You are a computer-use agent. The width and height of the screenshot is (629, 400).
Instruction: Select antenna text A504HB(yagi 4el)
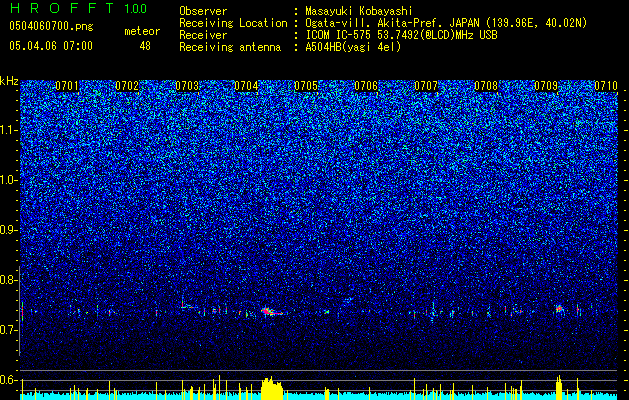point(353,47)
